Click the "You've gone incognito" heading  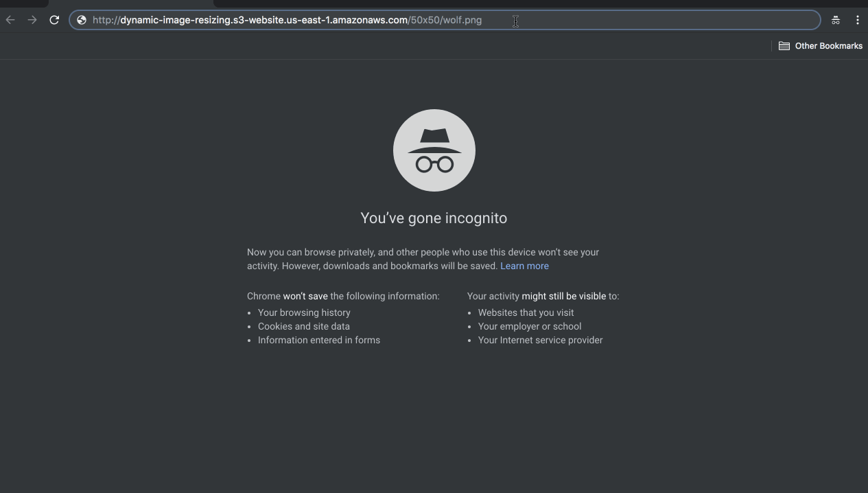434,218
